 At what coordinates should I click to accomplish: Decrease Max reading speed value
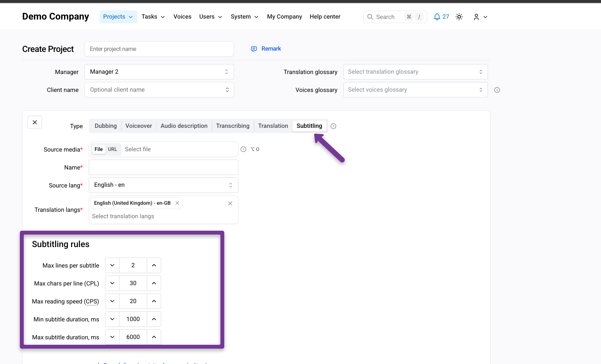(x=112, y=301)
